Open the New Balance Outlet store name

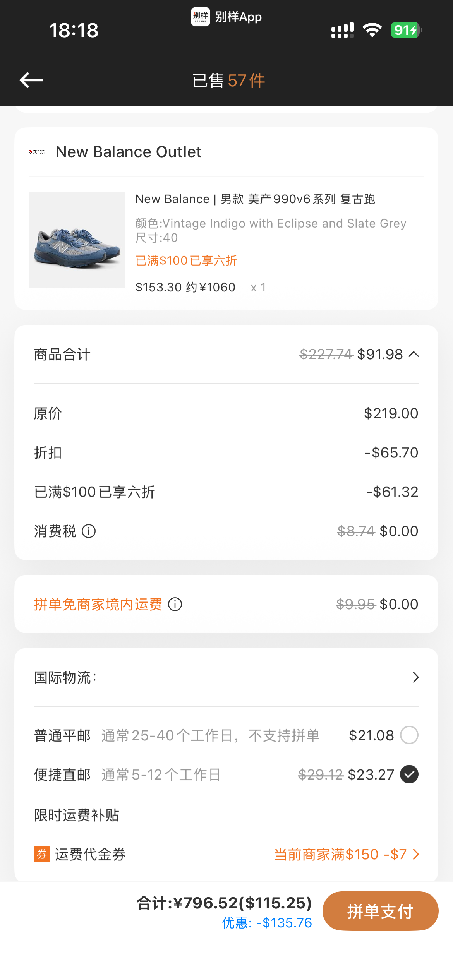(x=129, y=152)
